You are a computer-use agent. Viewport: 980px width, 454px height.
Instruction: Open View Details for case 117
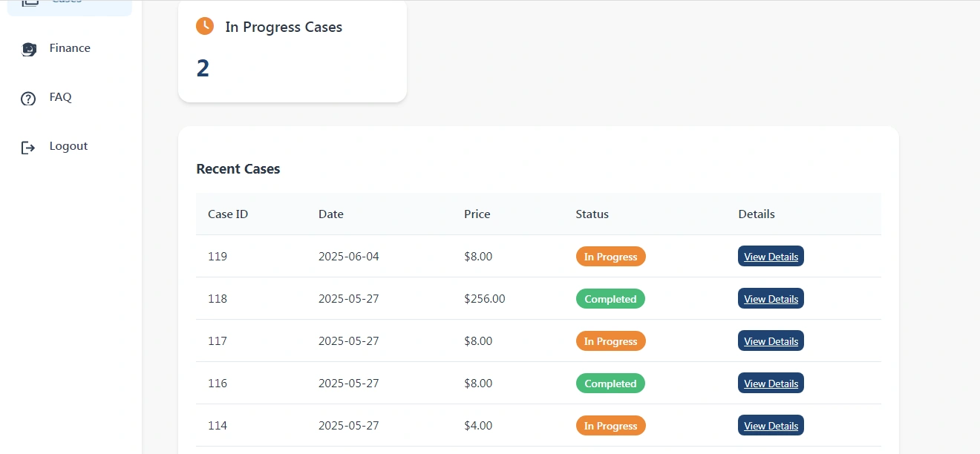[x=771, y=341]
